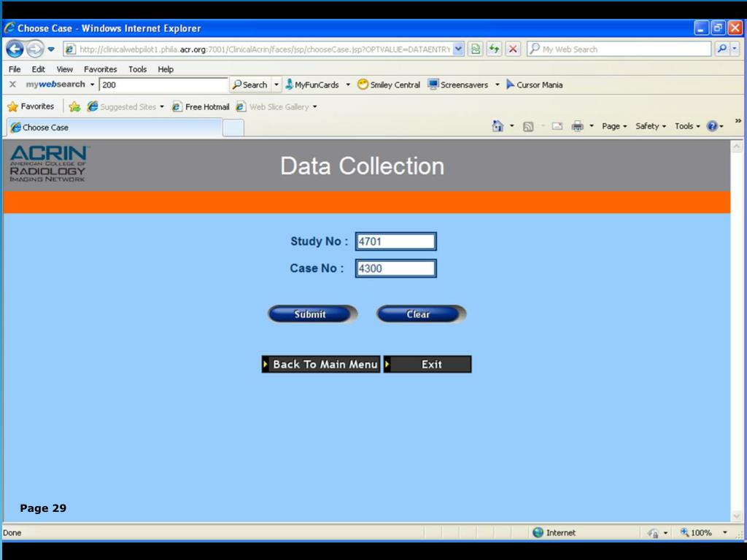Image resolution: width=747 pixels, height=560 pixels.
Task: Open the Tools menu in menu bar
Action: [x=137, y=69]
